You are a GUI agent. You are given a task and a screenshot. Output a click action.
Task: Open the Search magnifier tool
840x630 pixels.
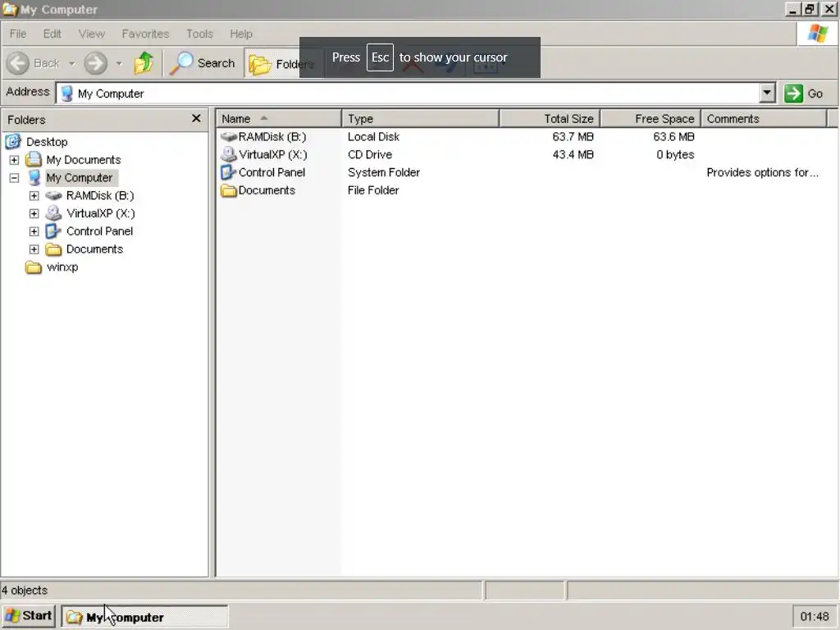click(203, 63)
